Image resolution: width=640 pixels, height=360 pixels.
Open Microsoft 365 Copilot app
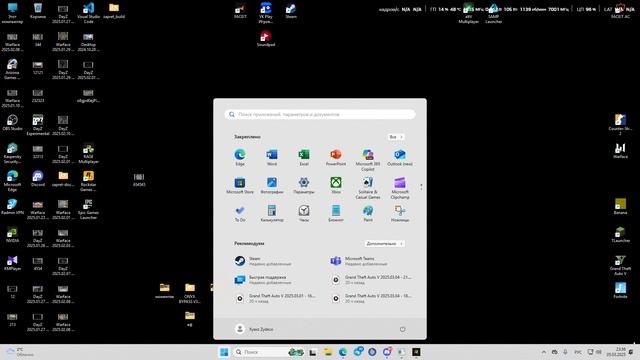coord(368,160)
